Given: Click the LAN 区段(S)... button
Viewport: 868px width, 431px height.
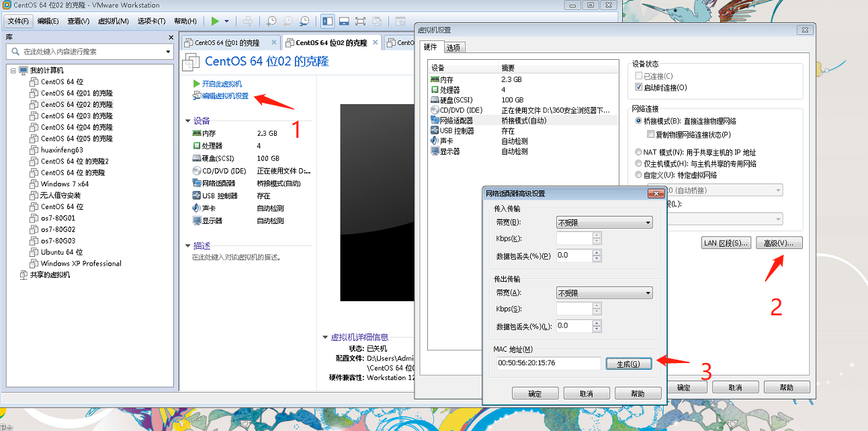Looking at the screenshot, I should (x=726, y=243).
